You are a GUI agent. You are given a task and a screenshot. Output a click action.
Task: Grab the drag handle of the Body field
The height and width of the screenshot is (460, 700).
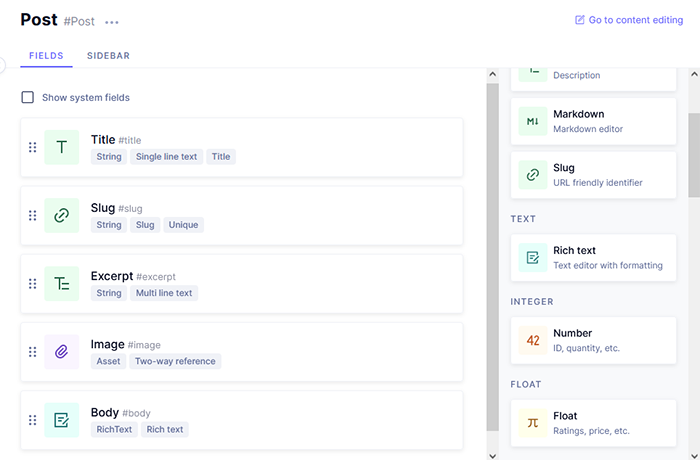(x=33, y=420)
